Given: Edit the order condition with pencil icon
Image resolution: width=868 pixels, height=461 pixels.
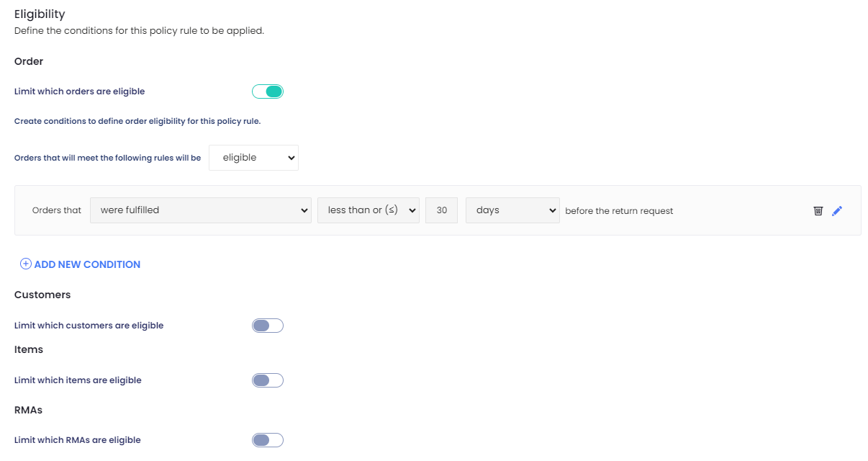Looking at the screenshot, I should 836,211.
